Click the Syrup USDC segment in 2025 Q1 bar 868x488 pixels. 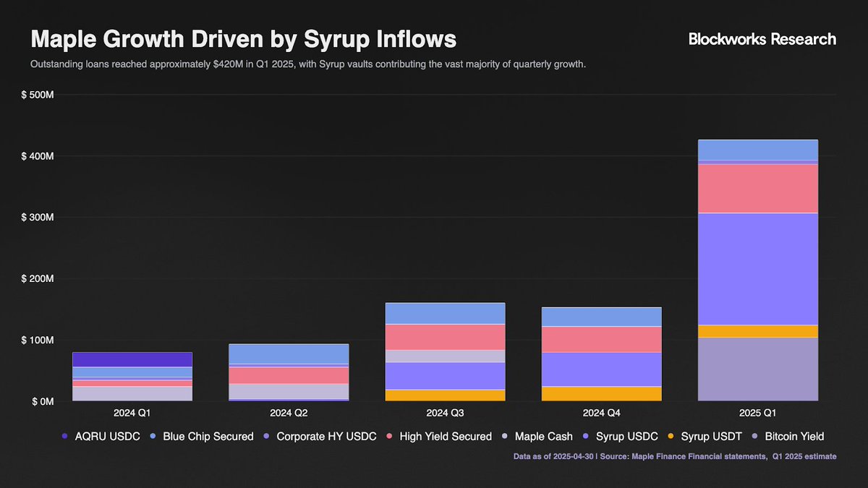pyautogui.click(x=758, y=268)
